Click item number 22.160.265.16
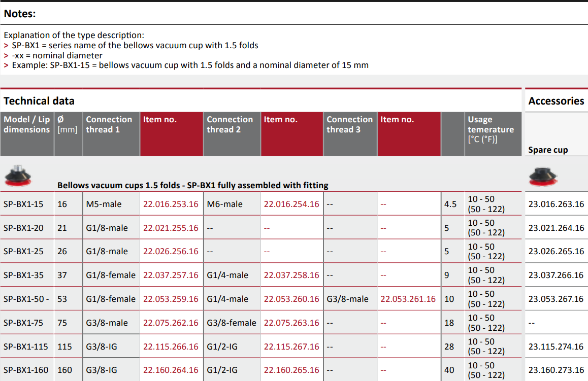This screenshot has height=381, width=588. point(291,370)
